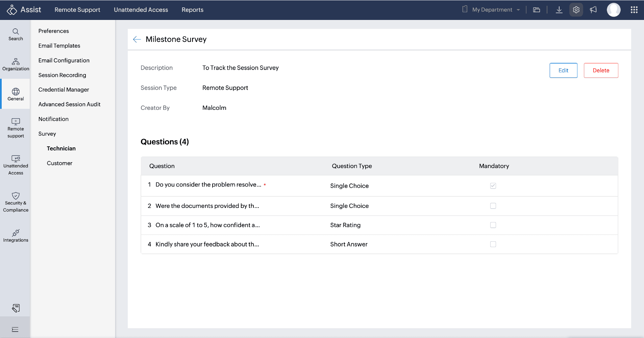Image resolution: width=644 pixels, height=338 pixels.
Task: Open the Search icon in sidebar
Action: pyautogui.click(x=16, y=34)
